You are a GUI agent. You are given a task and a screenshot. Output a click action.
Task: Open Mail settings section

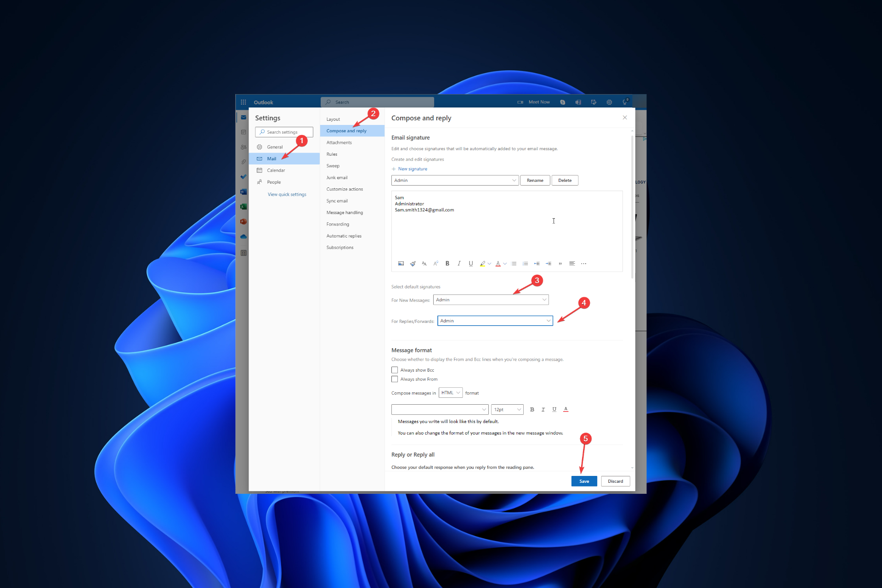coord(271,158)
